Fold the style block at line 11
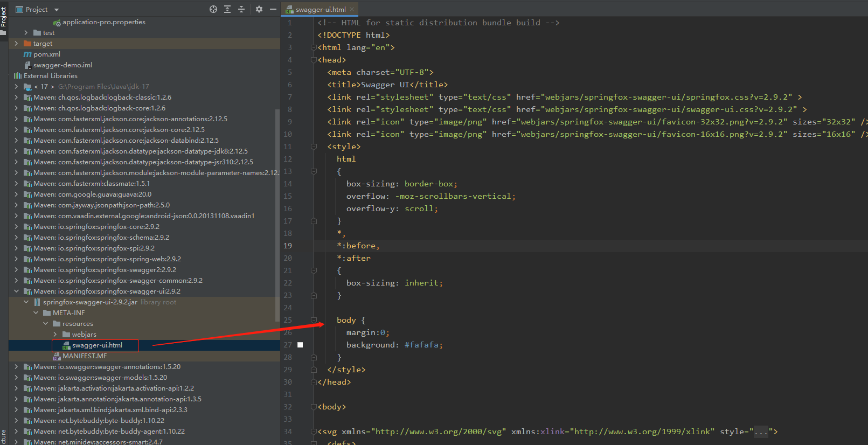 (x=314, y=147)
